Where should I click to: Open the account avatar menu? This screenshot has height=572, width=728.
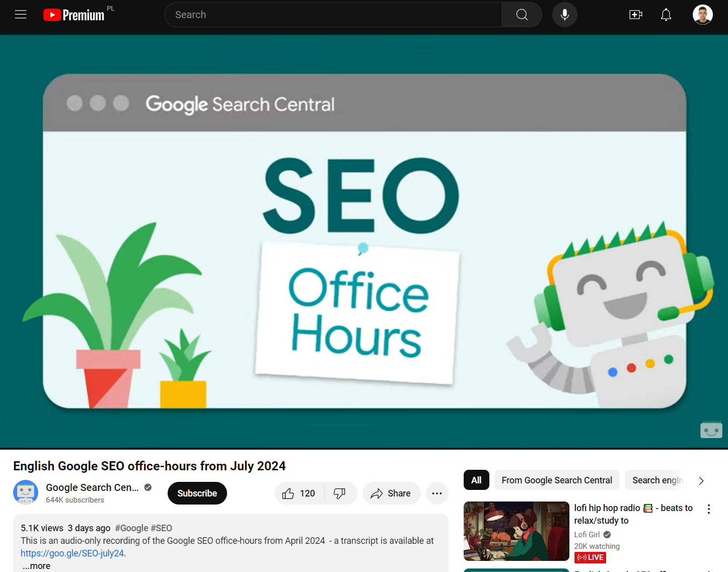click(703, 15)
